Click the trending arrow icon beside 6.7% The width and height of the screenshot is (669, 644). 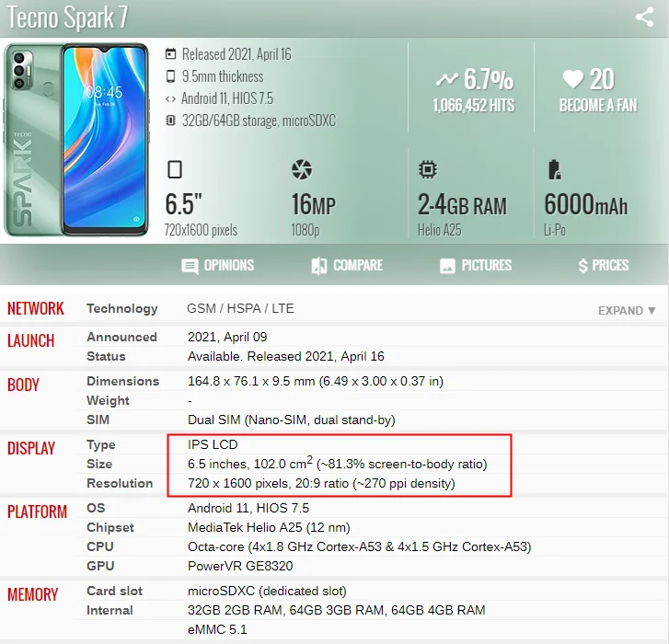[x=446, y=79]
